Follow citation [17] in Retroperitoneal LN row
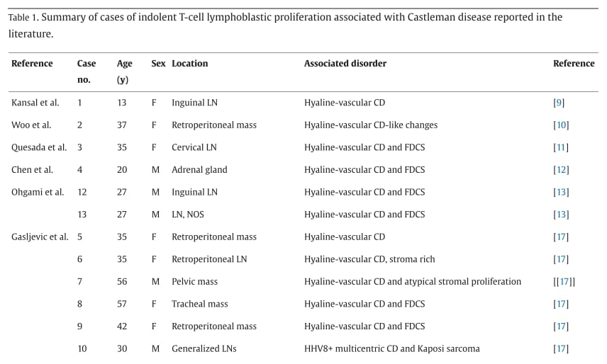The width and height of the screenshot is (607, 364). [561, 259]
